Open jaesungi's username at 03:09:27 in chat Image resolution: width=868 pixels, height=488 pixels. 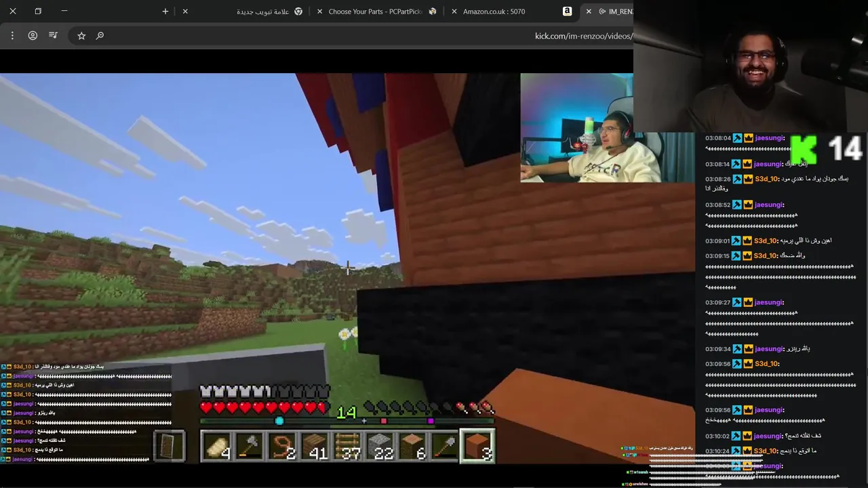click(769, 302)
